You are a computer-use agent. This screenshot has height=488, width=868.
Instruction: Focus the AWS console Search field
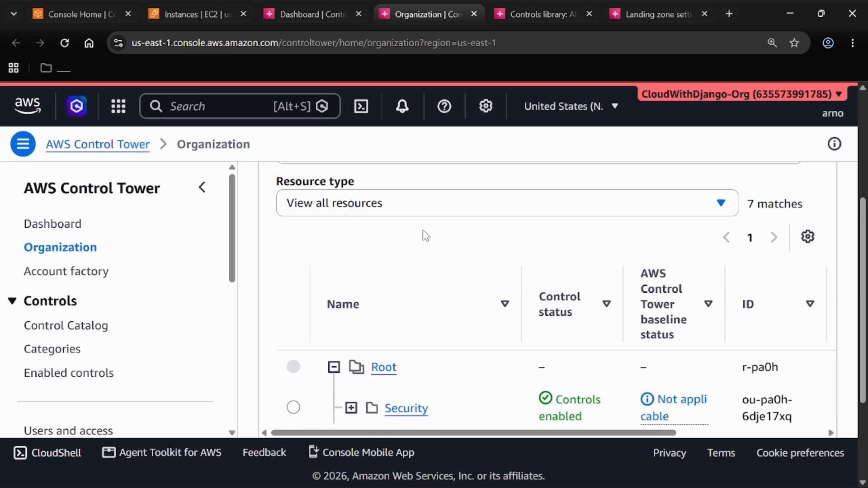click(240, 106)
